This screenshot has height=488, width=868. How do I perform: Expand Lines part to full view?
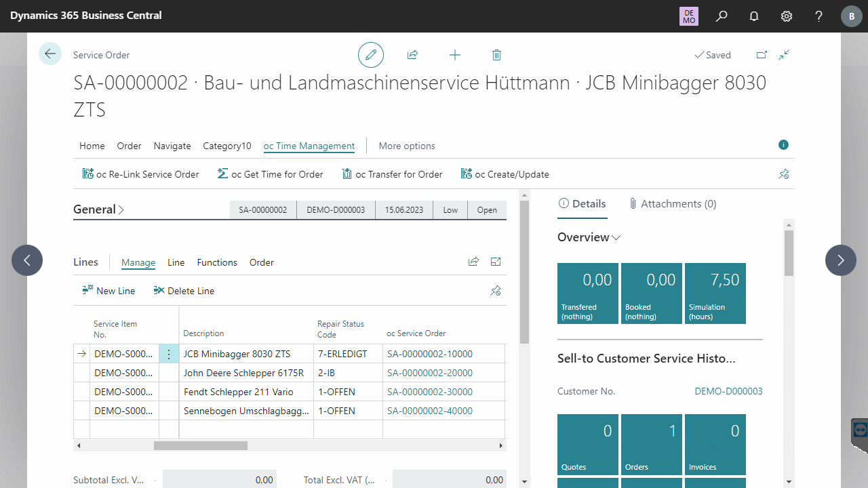[x=496, y=262]
